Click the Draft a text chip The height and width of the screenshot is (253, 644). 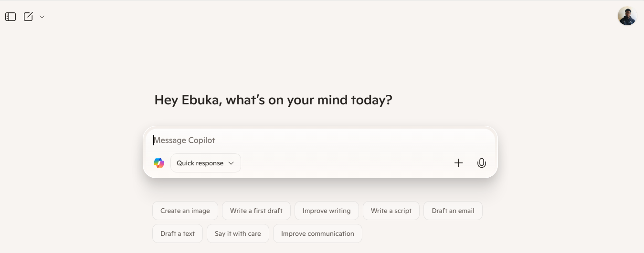pyautogui.click(x=178, y=233)
